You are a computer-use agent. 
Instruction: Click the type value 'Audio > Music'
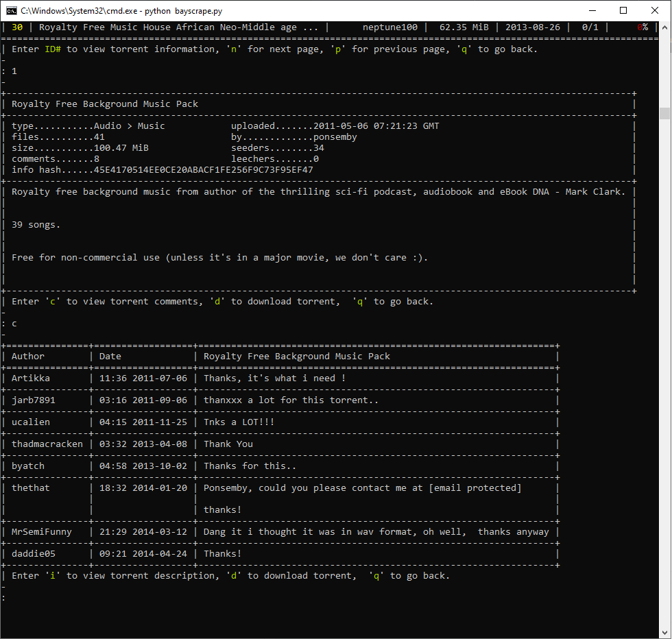pos(130,126)
